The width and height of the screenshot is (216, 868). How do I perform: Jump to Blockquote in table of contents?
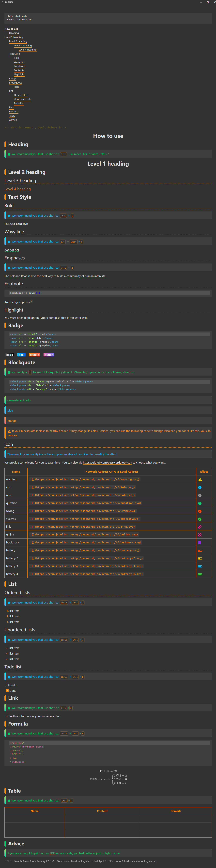point(15,83)
